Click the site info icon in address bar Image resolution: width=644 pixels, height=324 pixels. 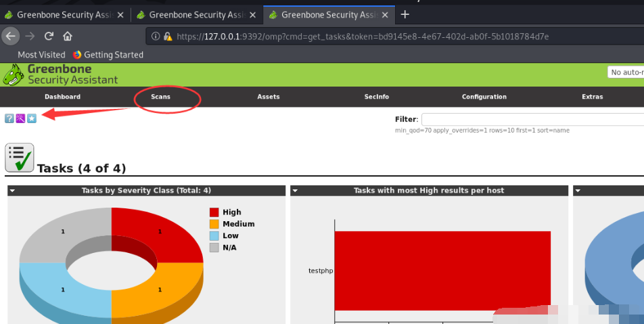click(x=156, y=36)
